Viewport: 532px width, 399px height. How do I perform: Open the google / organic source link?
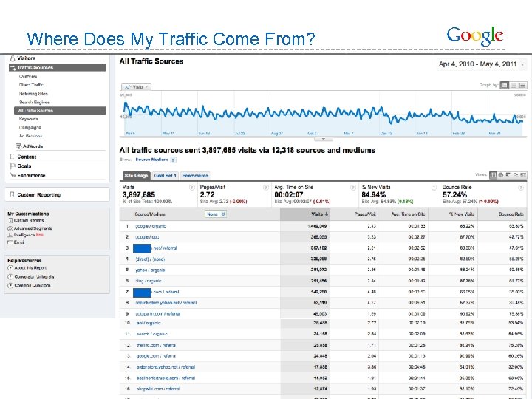pyautogui.click(x=151, y=226)
